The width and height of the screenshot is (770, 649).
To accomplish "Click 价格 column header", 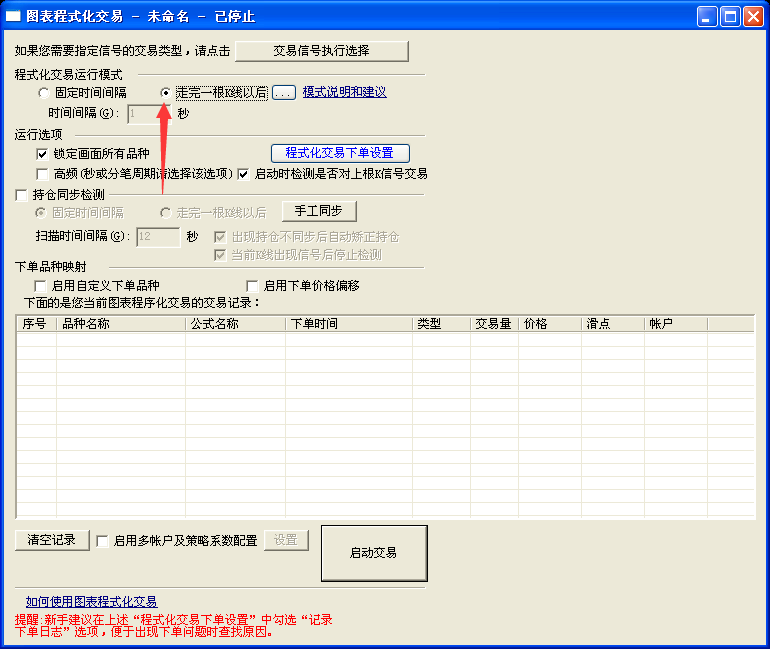I will 550,324.
